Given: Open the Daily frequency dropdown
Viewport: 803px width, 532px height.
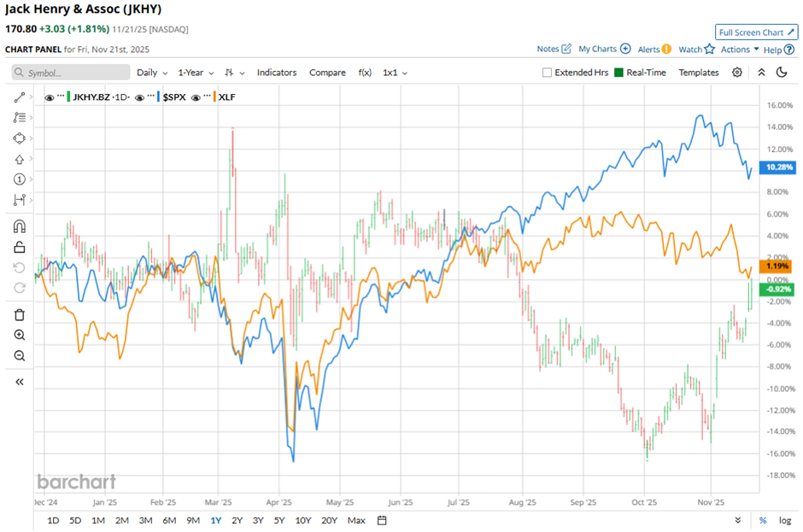Looking at the screenshot, I should pos(152,73).
